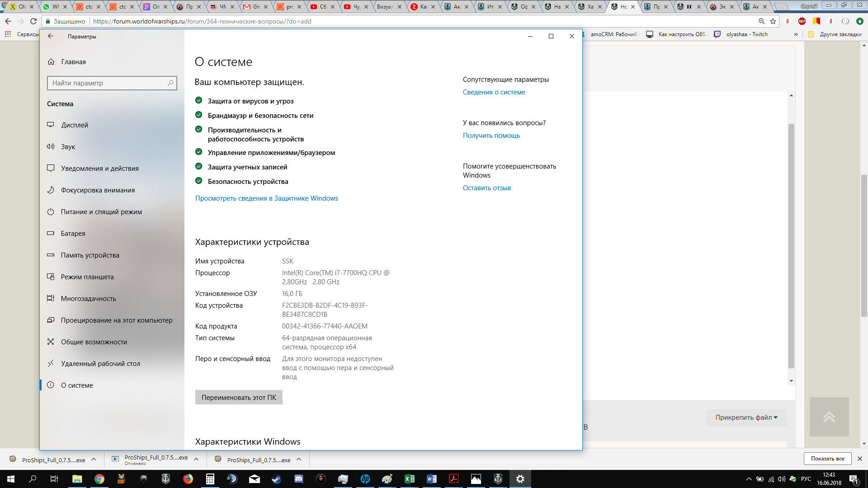Expand the Прикрепить файл dropdown
Image resolution: width=868 pixels, height=488 pixels.
pyautogui.click(x=746, y=418)
